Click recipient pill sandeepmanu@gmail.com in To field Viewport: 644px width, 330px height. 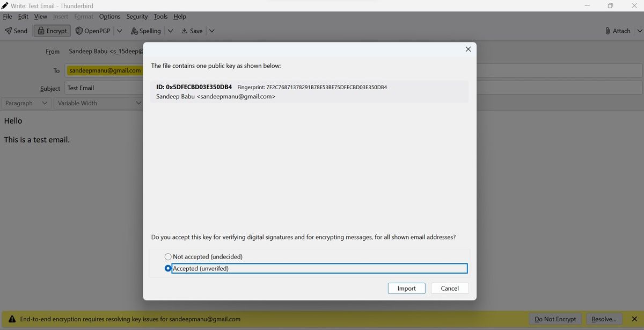click(x=105, y=70)
